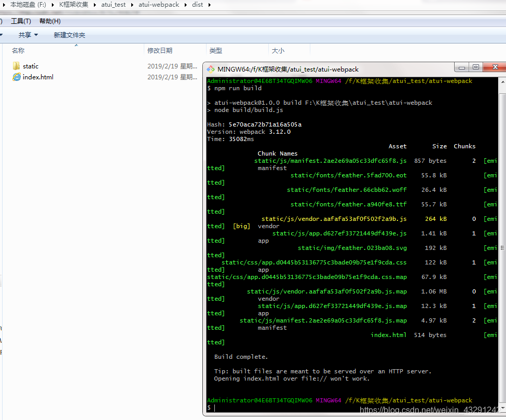Select the static folder name
The image size is (506, 420).
pyautogui.click(x=31, y=66)
